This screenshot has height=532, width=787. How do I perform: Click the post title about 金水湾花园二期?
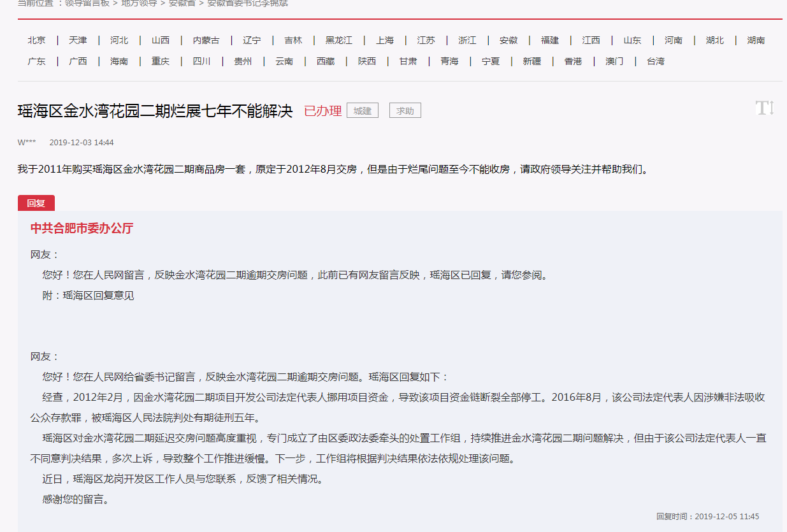155,111
